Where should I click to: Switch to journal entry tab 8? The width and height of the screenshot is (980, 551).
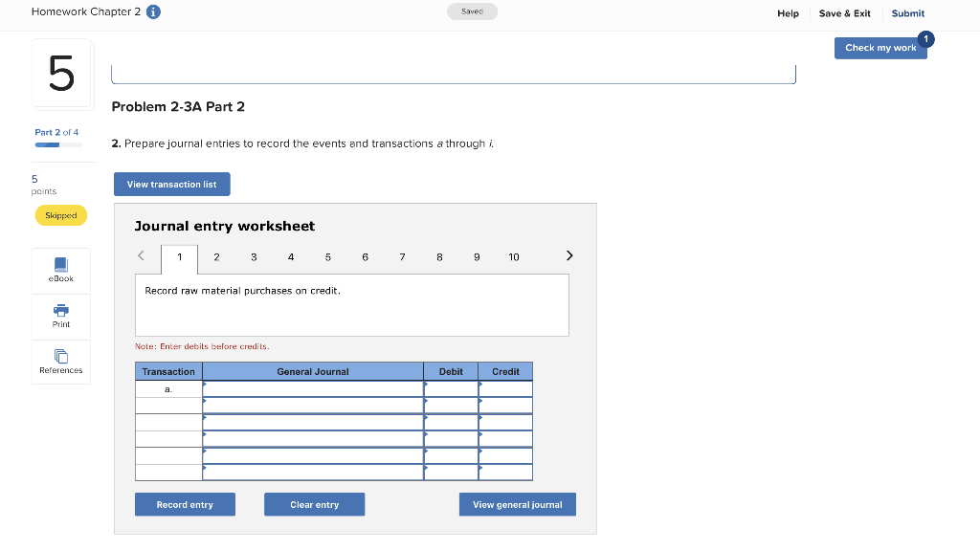[x=439, y=257]
